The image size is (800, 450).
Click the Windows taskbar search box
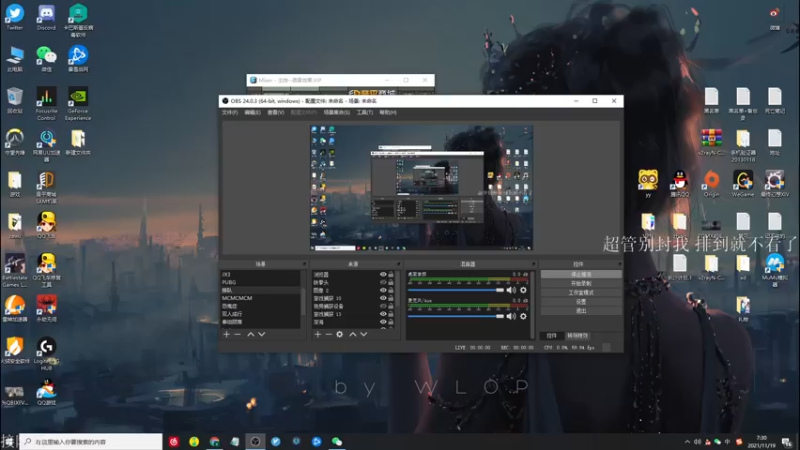(91, 441)
